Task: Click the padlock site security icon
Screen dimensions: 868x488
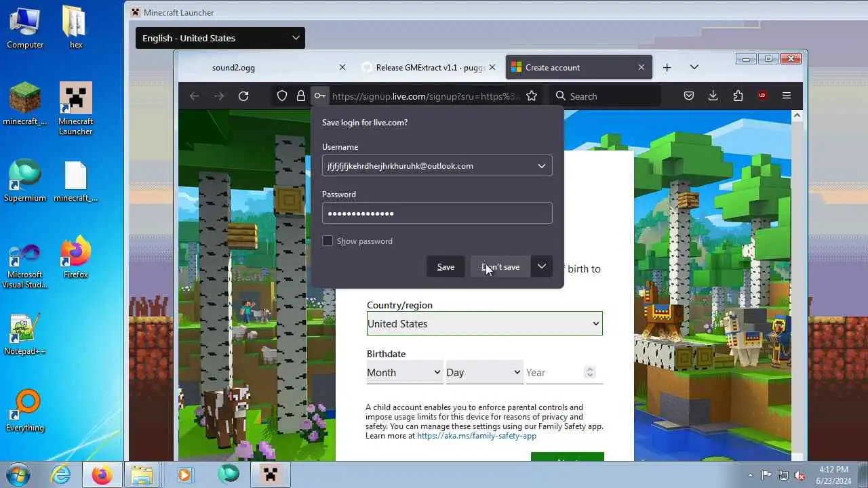Action: (x=301, y=96)
